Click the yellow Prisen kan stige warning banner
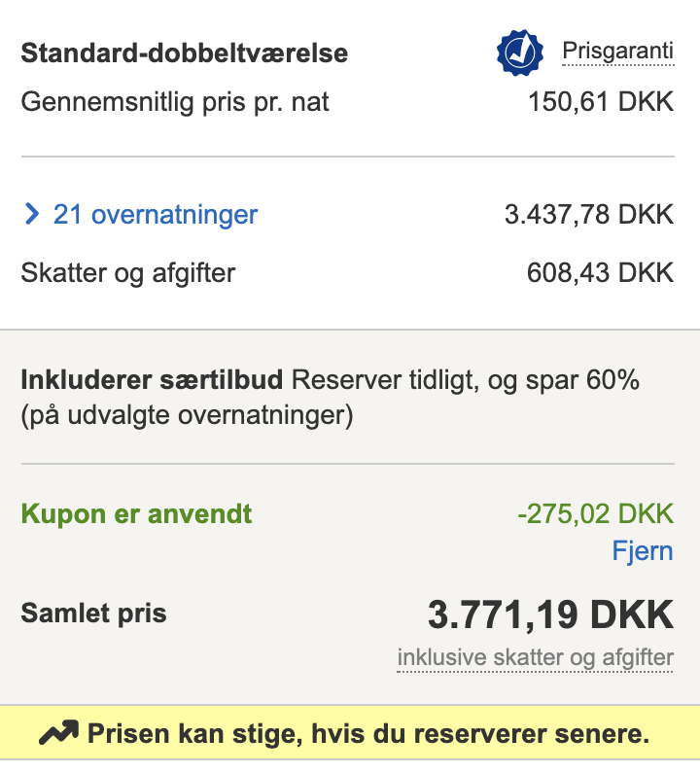 [x=350, y=732]
